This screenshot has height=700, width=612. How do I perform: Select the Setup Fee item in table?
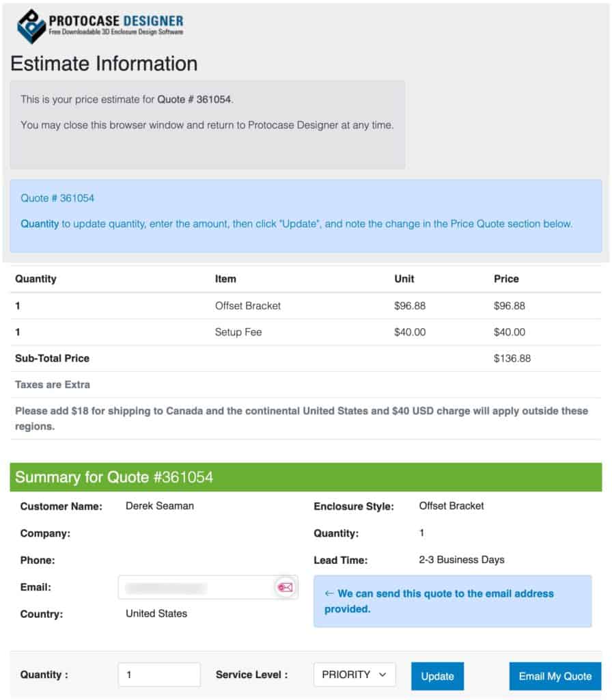coord(238,332)
